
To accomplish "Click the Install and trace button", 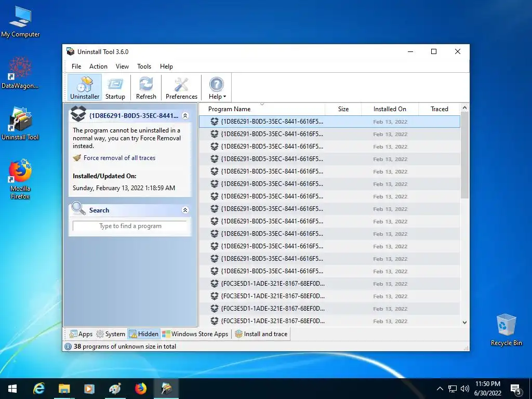I will coord(261,334).
